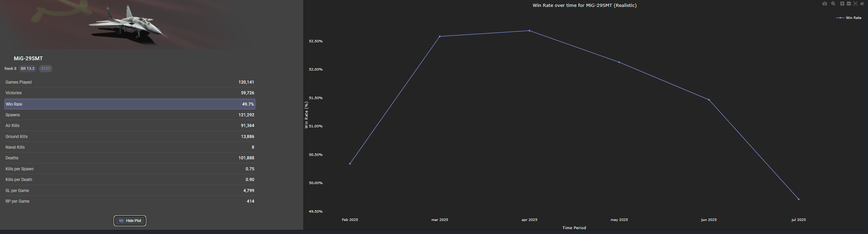The image size is (868, 234).
Task: Select the Air Kills row
Action: pyautogui.click(x=130, y=126)
